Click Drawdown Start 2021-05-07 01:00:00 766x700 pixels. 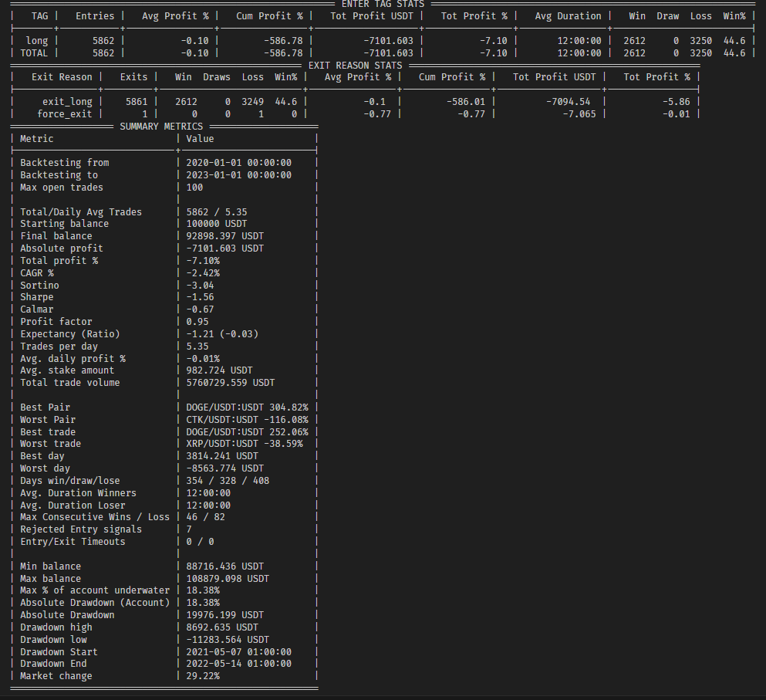[238, 652]
